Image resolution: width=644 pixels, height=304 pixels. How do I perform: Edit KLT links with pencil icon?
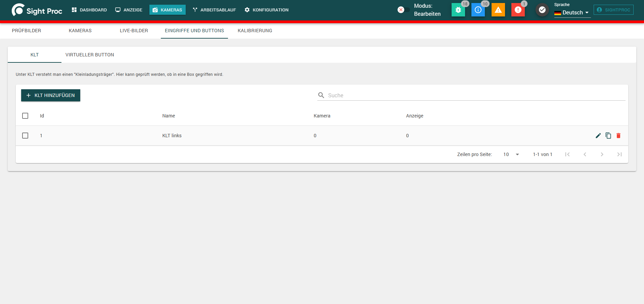598,136
